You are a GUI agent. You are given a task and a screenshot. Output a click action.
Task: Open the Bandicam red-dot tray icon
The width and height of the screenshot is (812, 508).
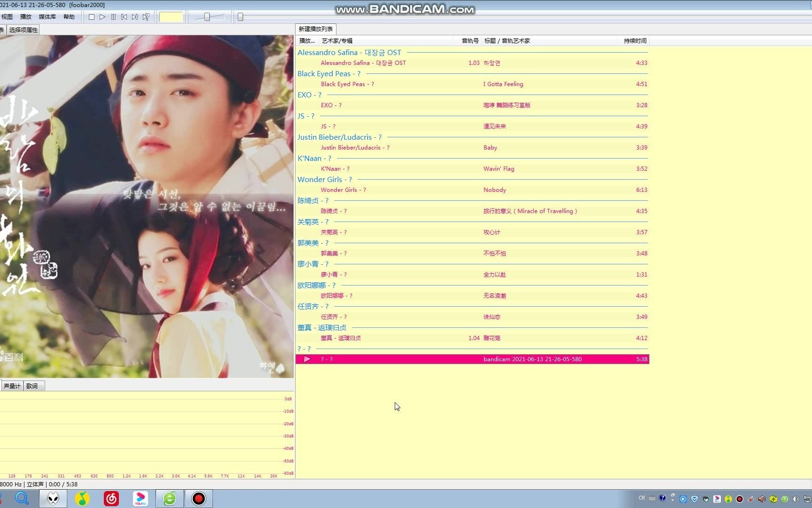coord(740,499)
